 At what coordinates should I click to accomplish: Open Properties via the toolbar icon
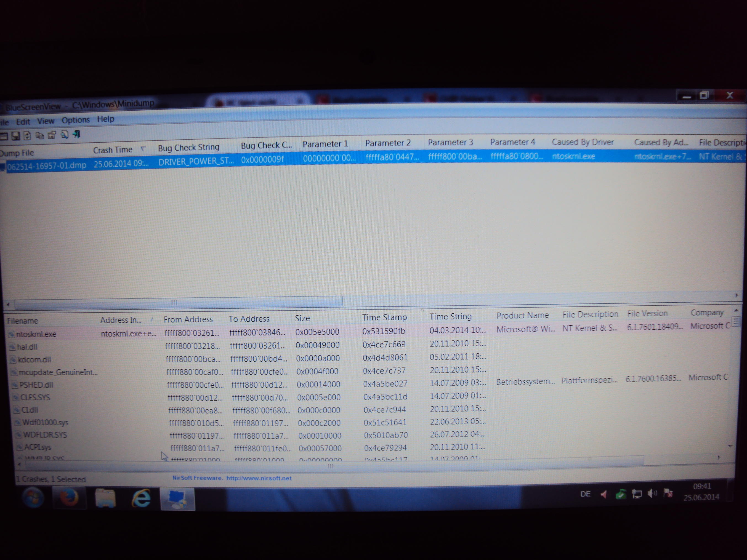(52, 135)
